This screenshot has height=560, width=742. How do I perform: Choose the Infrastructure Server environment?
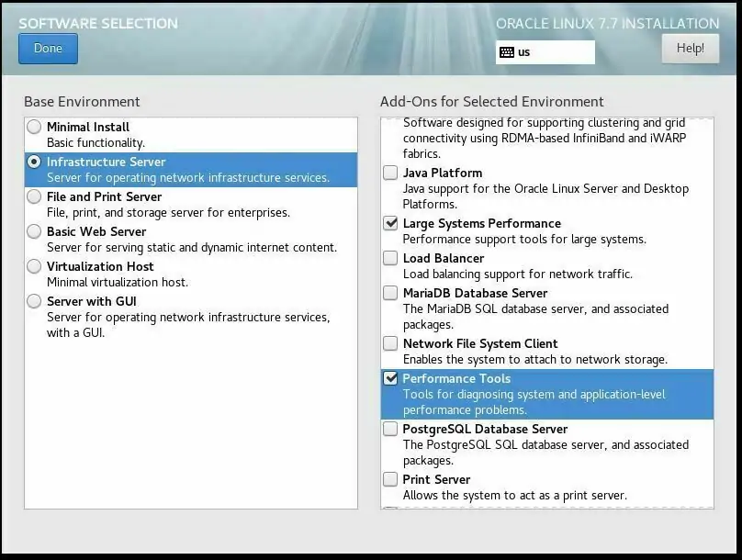[x=34, y=162]
